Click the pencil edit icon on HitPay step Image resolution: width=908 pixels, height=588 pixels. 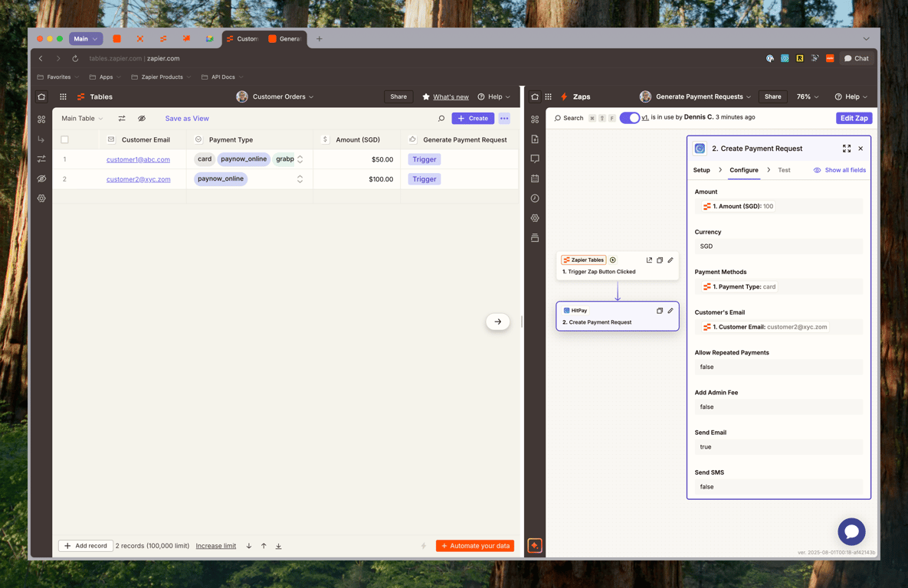[670, 311]
